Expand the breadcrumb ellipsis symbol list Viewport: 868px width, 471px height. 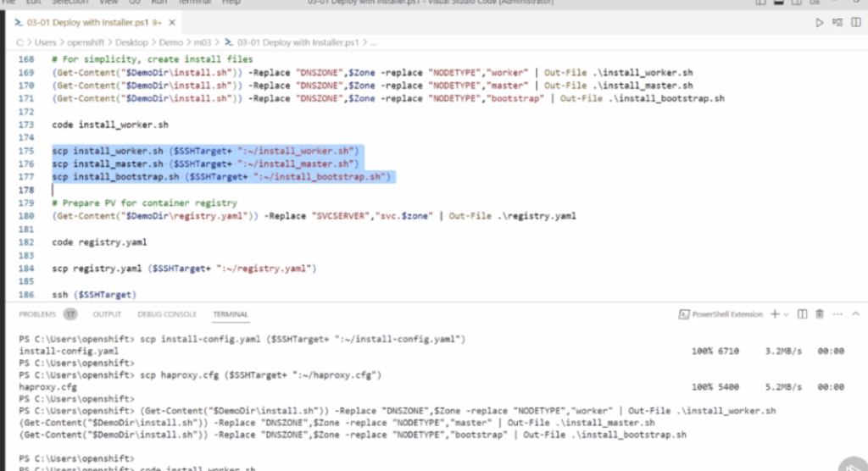point(374,42)
